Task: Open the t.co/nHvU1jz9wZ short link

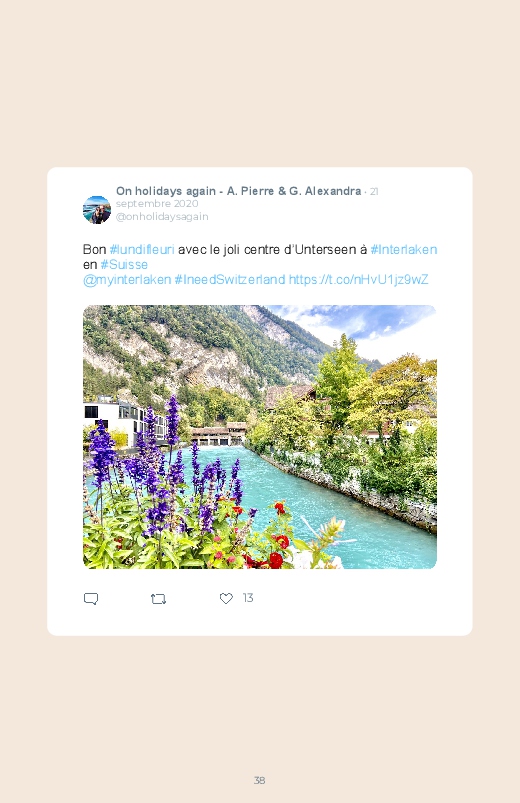Action: tap(359, 280)
